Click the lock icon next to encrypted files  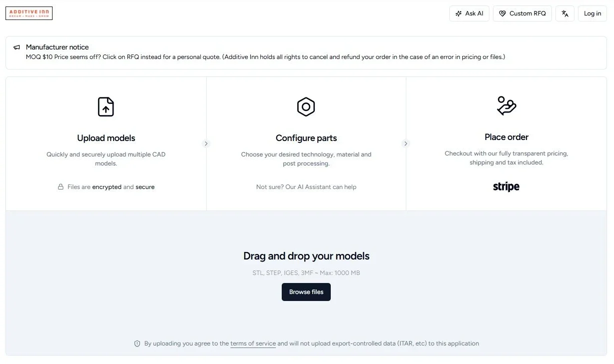tap(61, 186)
